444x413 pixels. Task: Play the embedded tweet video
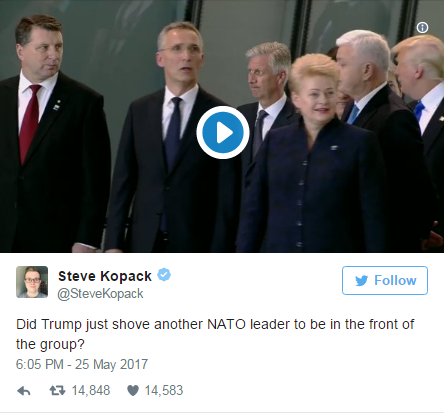[x=223, y=132]
